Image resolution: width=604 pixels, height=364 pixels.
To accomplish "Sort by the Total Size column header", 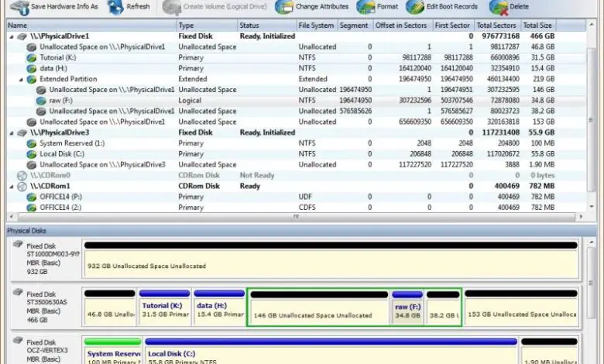I will coord(538,26).
